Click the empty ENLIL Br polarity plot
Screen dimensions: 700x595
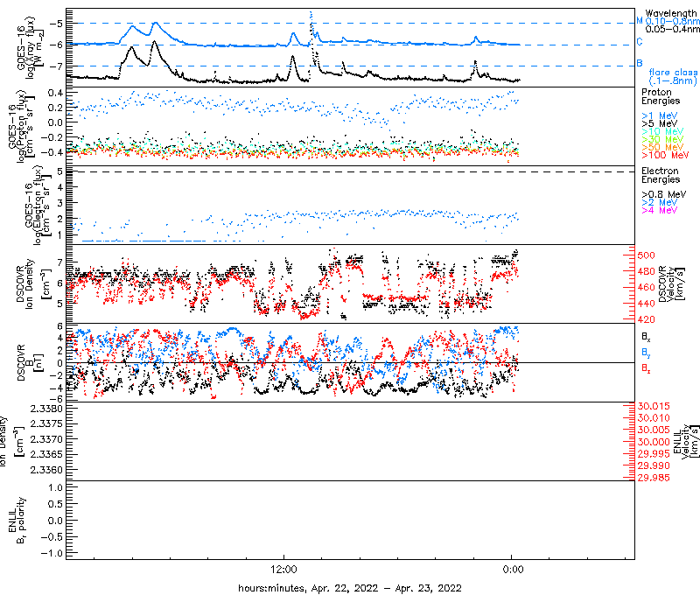pyautogui.click(x=350, y=520)
